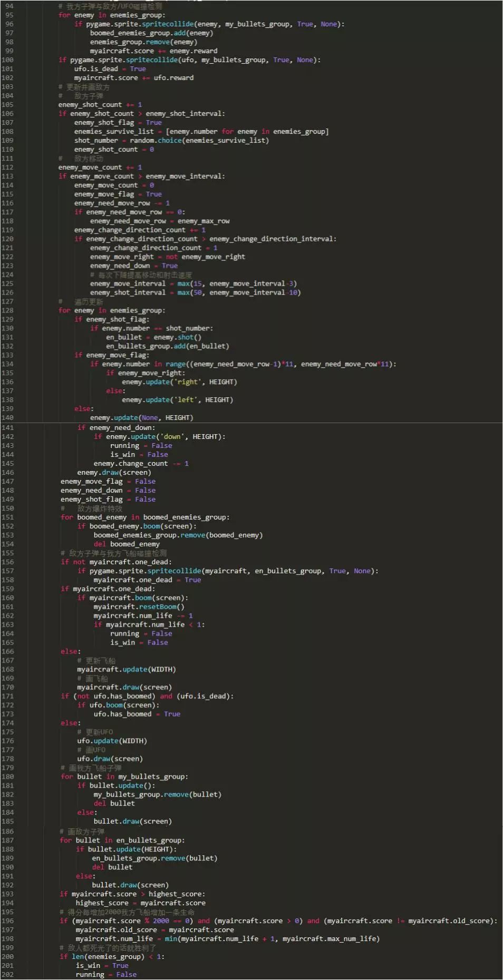Click the 'en_bullets_group.add(en_bullet)' line
503x980 pixels.
[x=167, y=347]
